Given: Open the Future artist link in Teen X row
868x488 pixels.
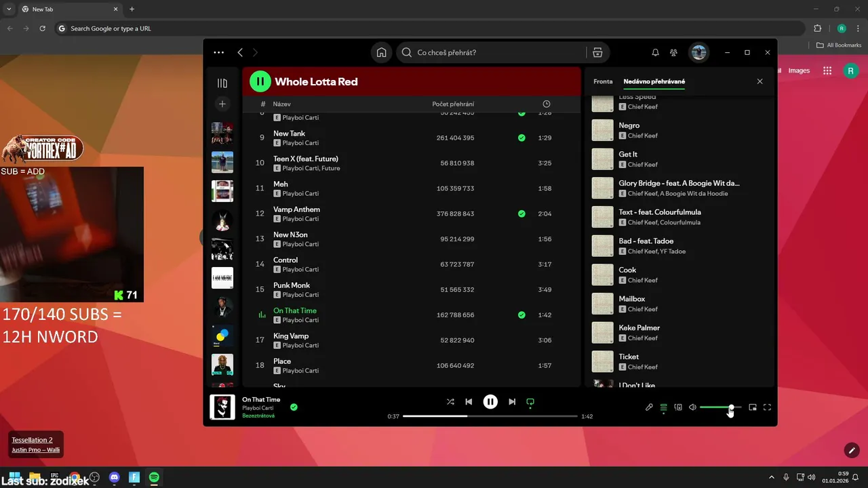Looking at the screenshot, I should click(x=330, y=168).
